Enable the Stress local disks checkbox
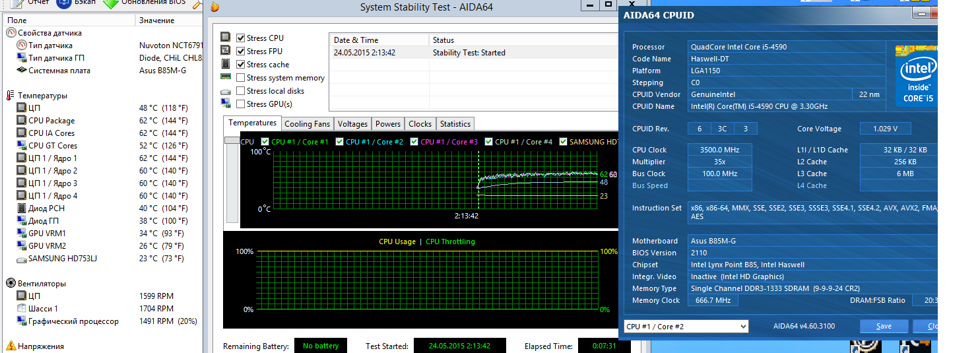980x353 pixels. 241,91
